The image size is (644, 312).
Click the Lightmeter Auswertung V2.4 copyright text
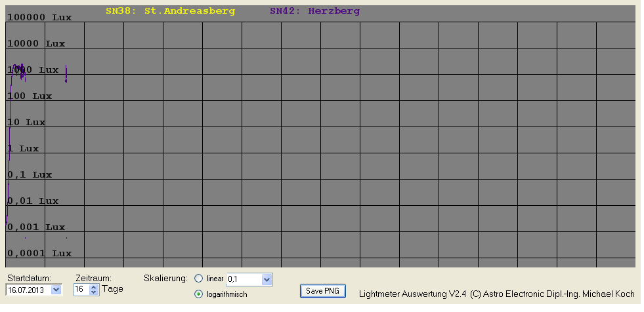(496, 294)
